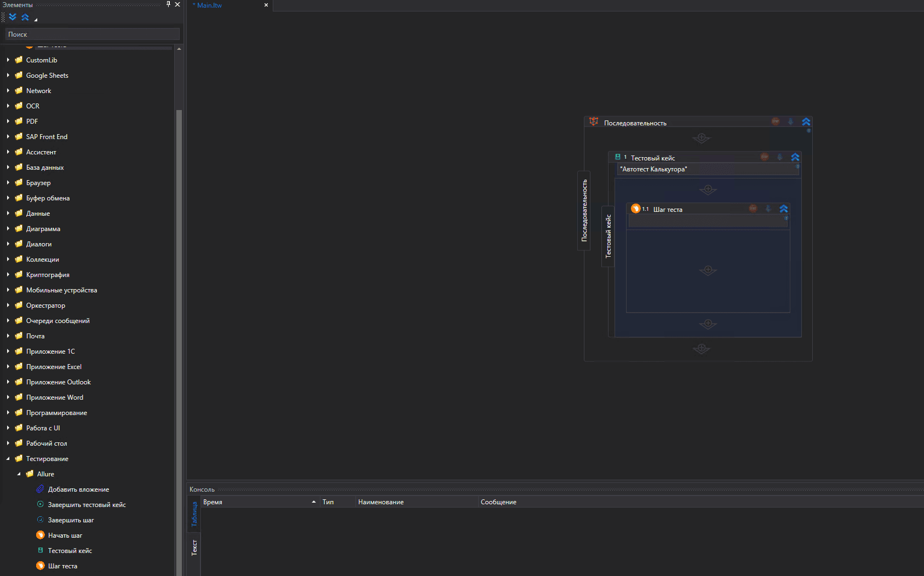Click expand-all double-chevron in Элементы toolbar
924x576 pixels.
(13, 17)
